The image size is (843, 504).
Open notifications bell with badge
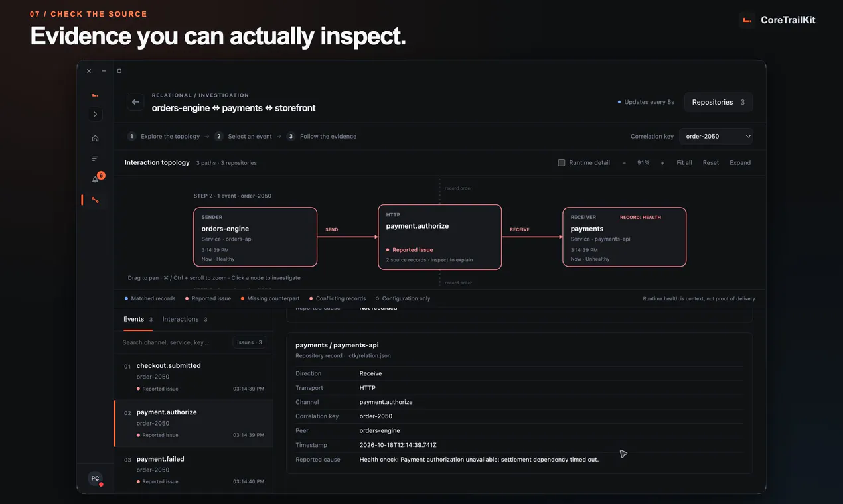pyautogui.click(x=96, y=178)
